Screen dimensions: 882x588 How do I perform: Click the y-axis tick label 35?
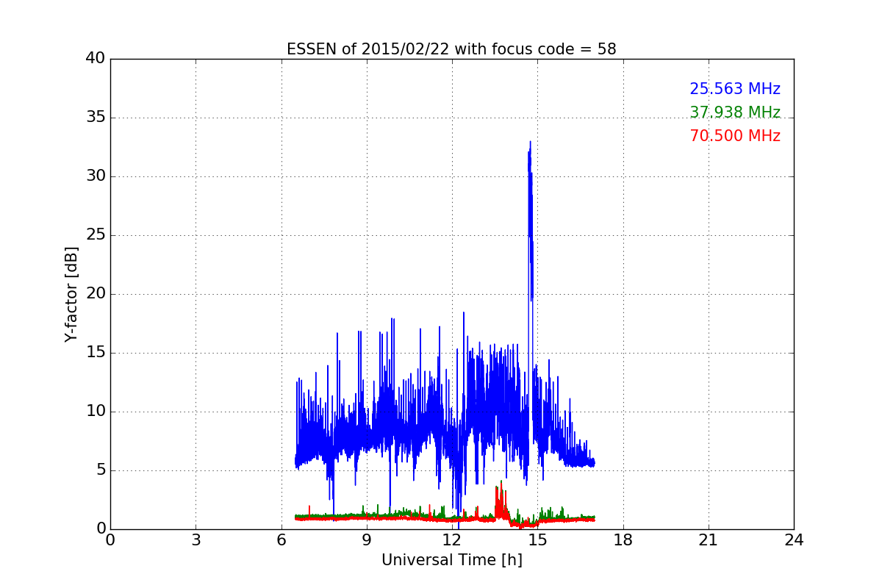tap(96, 118)
